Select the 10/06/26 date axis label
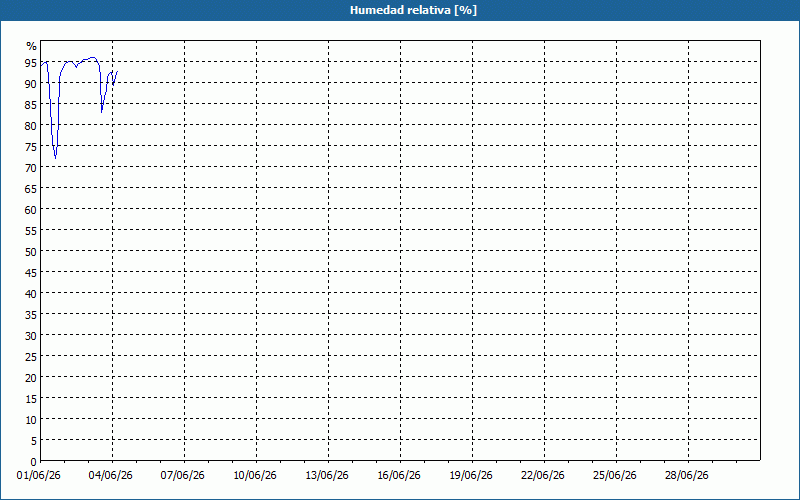 (x=255, y=476)
